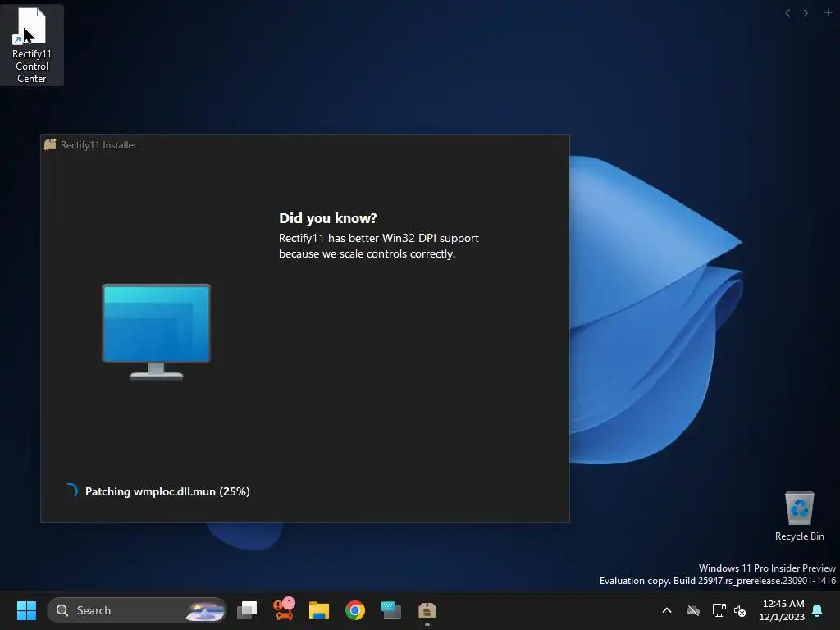Open the network status tray icon

point(719,610)
